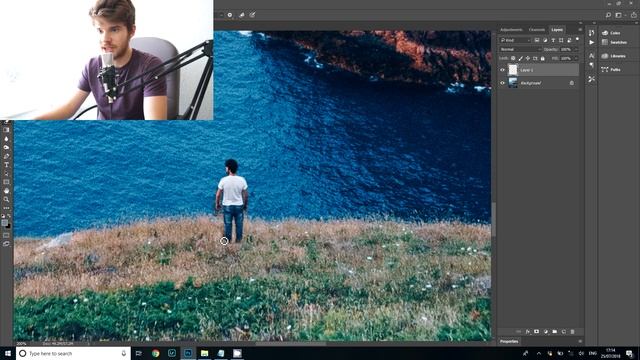This screenshot has height=360, width=640.
Task: Toggle type layer filter
Action: point(553,40)
